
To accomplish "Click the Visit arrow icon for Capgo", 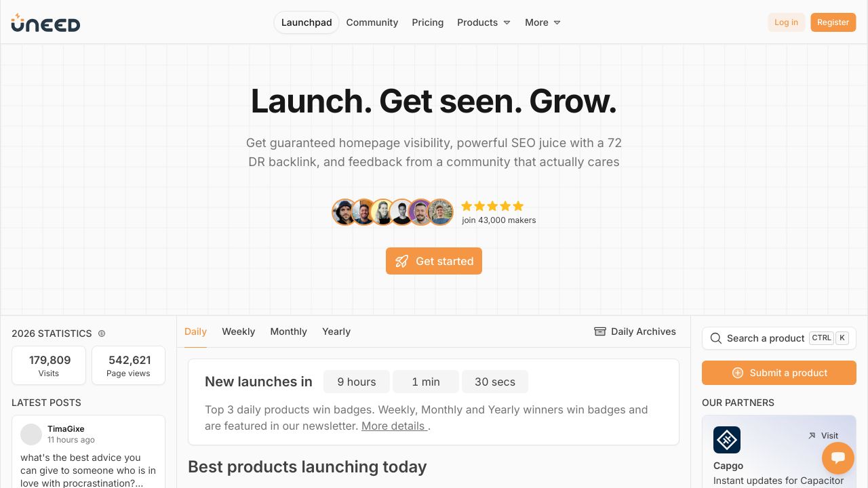I will pyautogui.click(x=812, y=436).
